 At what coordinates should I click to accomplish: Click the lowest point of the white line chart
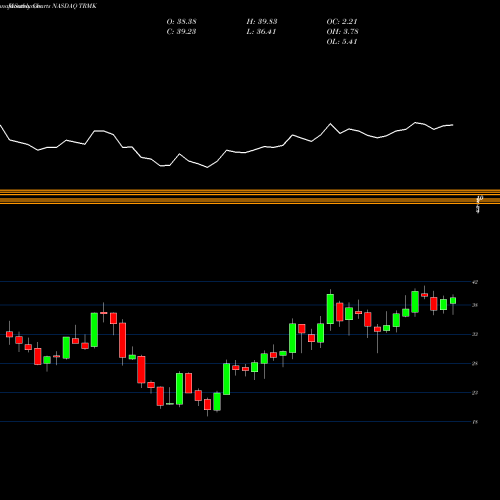point(207,167)
